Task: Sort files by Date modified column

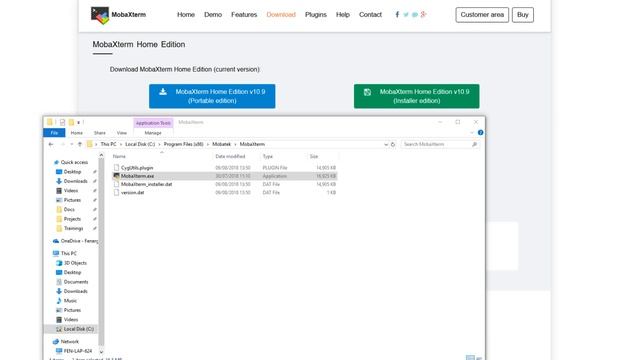Action: tap(230, 156)
